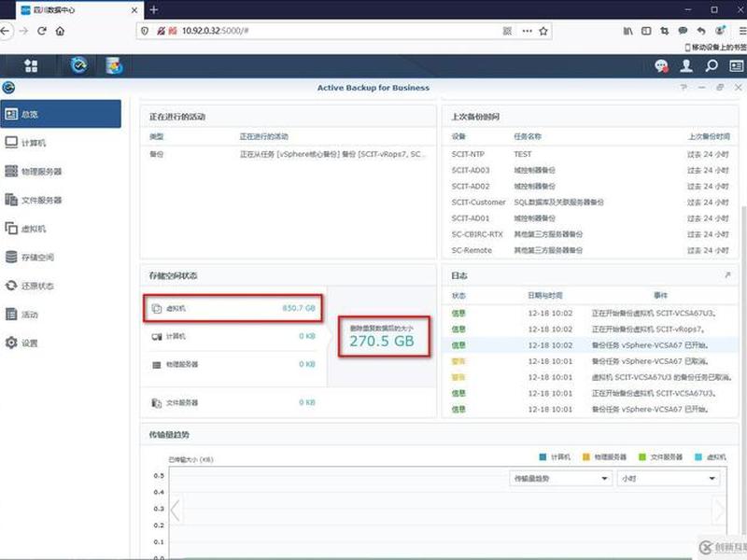Click the 日期与时间 log column header
Screen dimensions: 747x560
tap(545, 296)
